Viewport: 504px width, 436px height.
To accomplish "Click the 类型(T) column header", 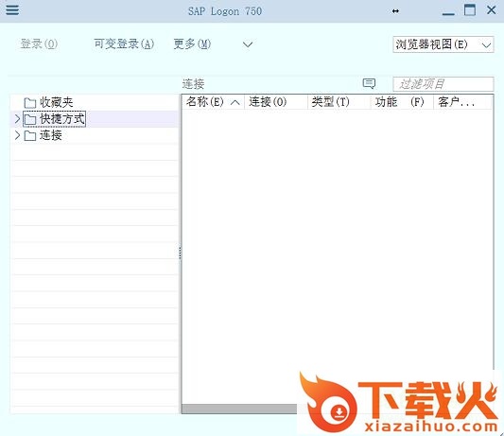I will (x=339, y=102).
